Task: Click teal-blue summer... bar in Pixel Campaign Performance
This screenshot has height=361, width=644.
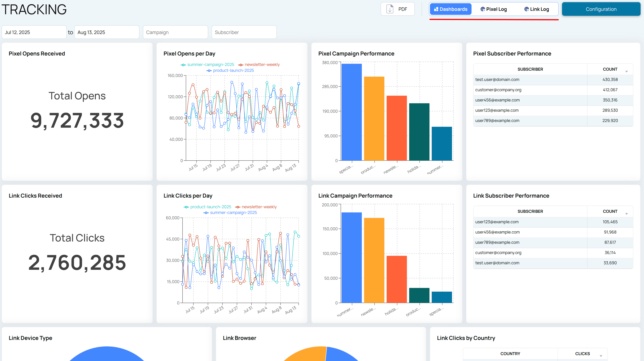Action: [442, 144]
